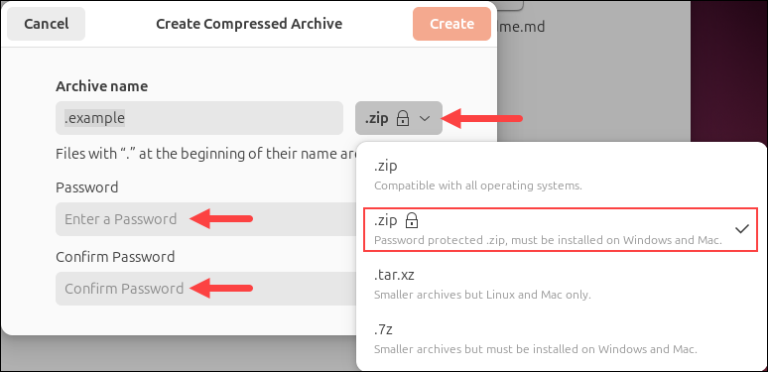Open the .zip archive format dropdown
The height and width of the screenshot is (372, 768).
pyautogui.click(x=399, y=118)
